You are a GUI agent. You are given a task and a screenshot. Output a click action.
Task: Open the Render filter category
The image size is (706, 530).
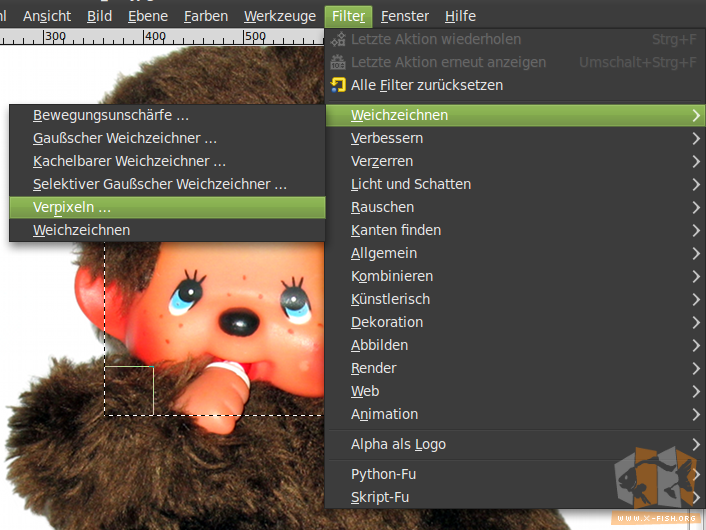coord(515,368)
